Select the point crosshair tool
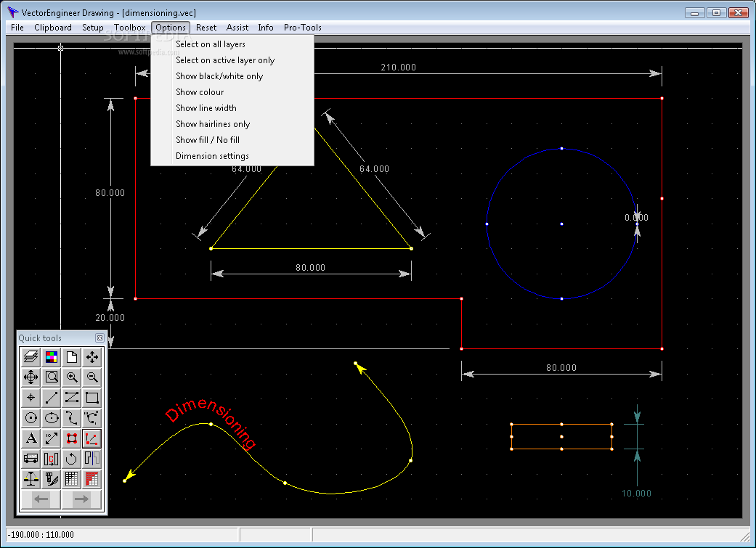Screen dimensions: 756x548 point(31,398)
